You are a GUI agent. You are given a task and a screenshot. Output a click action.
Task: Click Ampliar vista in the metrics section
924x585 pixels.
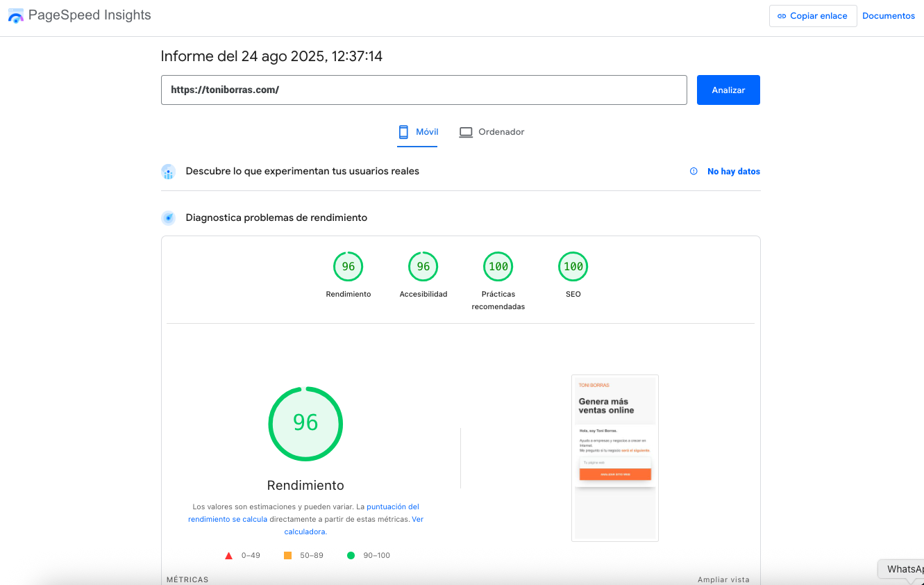click(x=723, y=579)
